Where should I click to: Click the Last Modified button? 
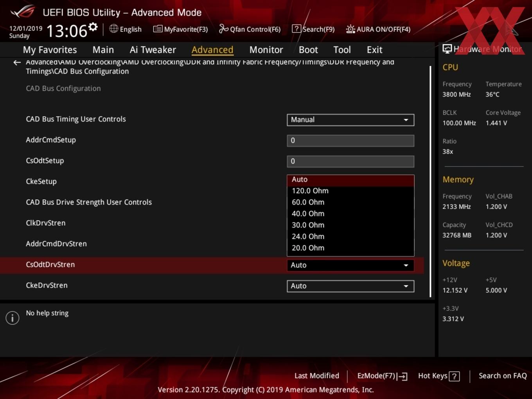coord(316,376)
